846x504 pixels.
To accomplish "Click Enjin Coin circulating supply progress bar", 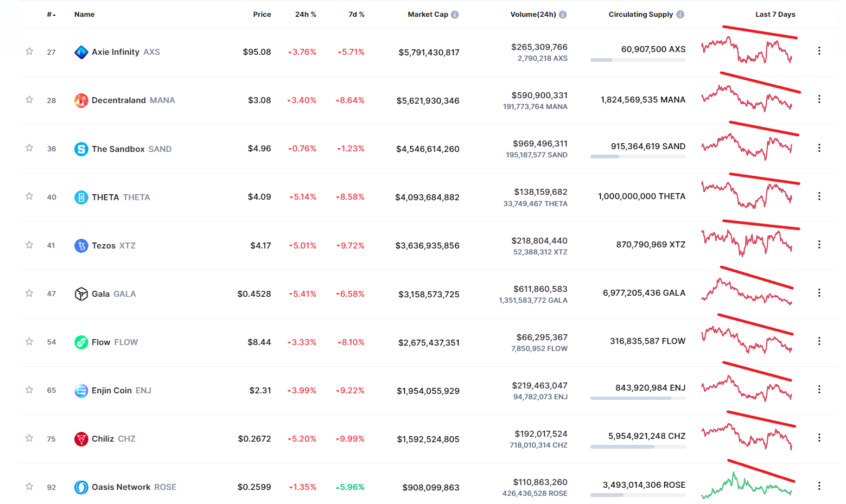I will click(638, 398).
